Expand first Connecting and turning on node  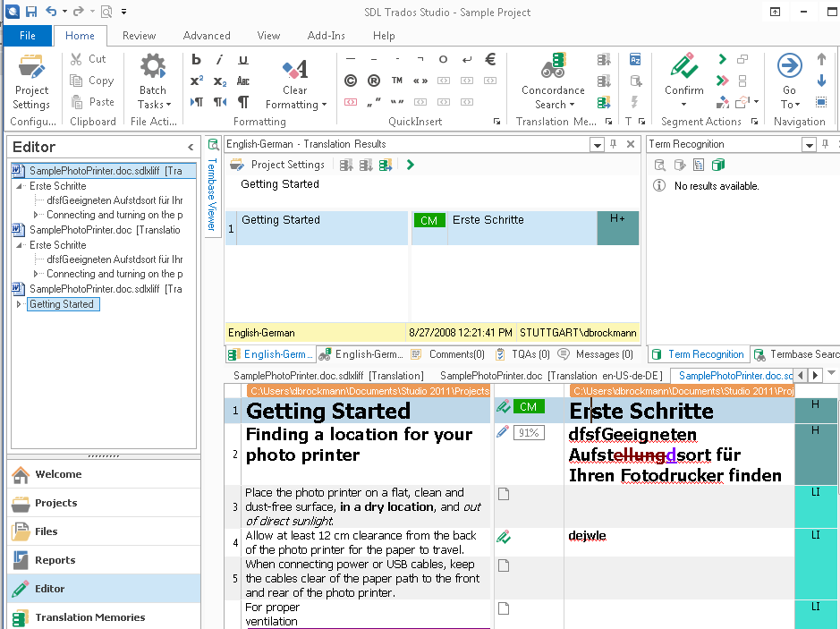36,215
